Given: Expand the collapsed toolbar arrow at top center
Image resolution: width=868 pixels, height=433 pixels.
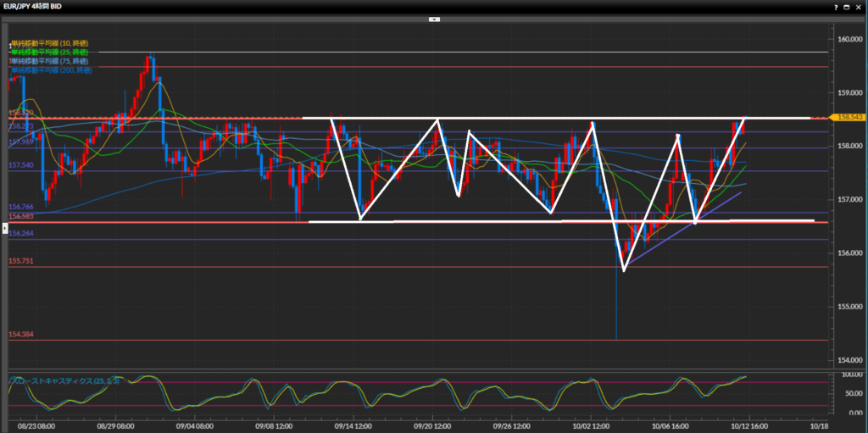Looking at the screenshot, I should pos(434,18).
